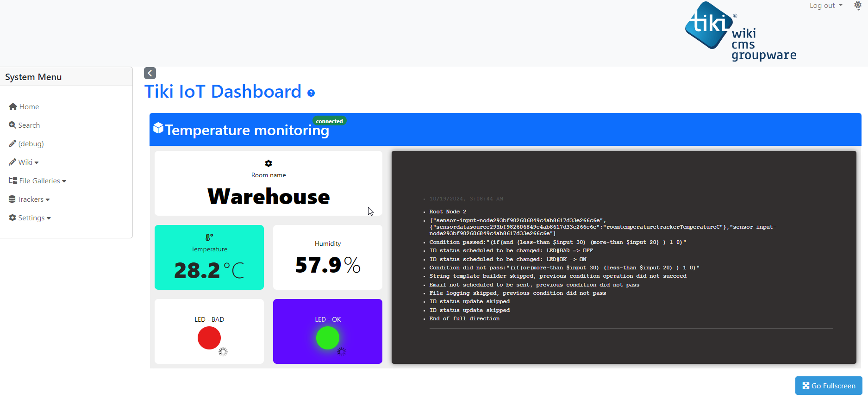Click the Humidity 57.9% card

click(328, 257)
